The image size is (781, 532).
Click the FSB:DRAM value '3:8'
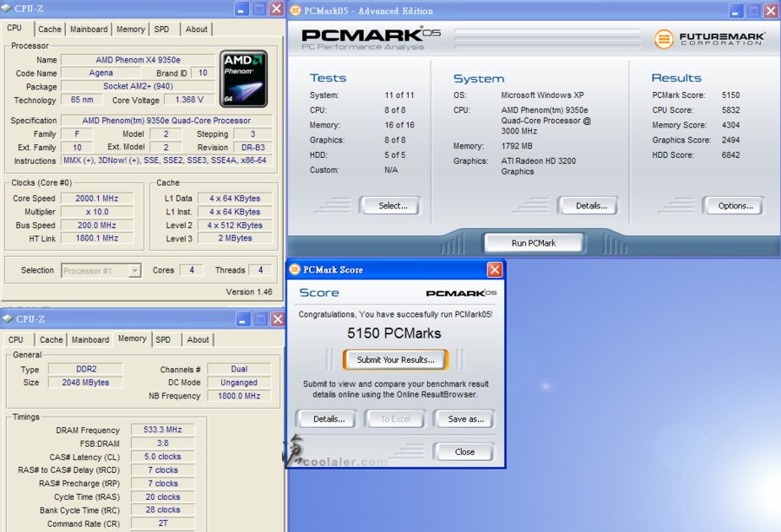tap(163, 443)
